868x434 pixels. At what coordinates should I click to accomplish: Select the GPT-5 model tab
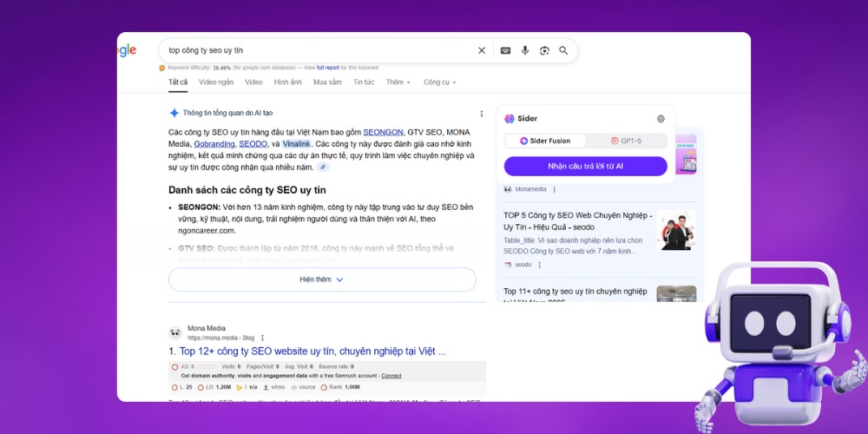626,141
